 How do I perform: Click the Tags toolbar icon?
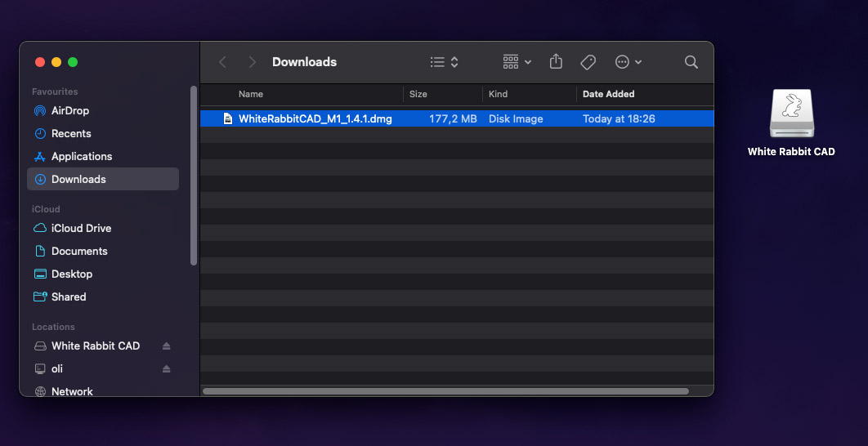pos(588,62)
